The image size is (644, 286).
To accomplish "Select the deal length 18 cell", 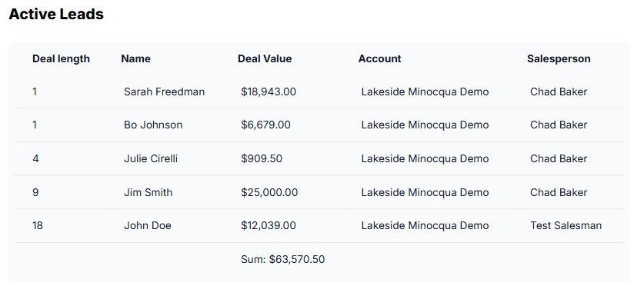I will pyautogui.click(x=38, y=225).
